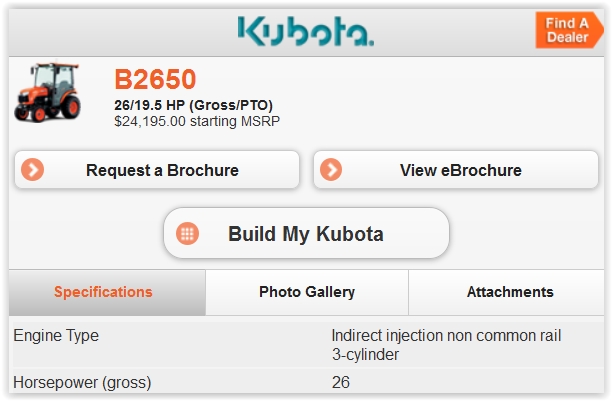This screenshot has height=401, width=612.
Task: Open the B2650 tractor thumbnail image
Action: click(x=46, y=92)
